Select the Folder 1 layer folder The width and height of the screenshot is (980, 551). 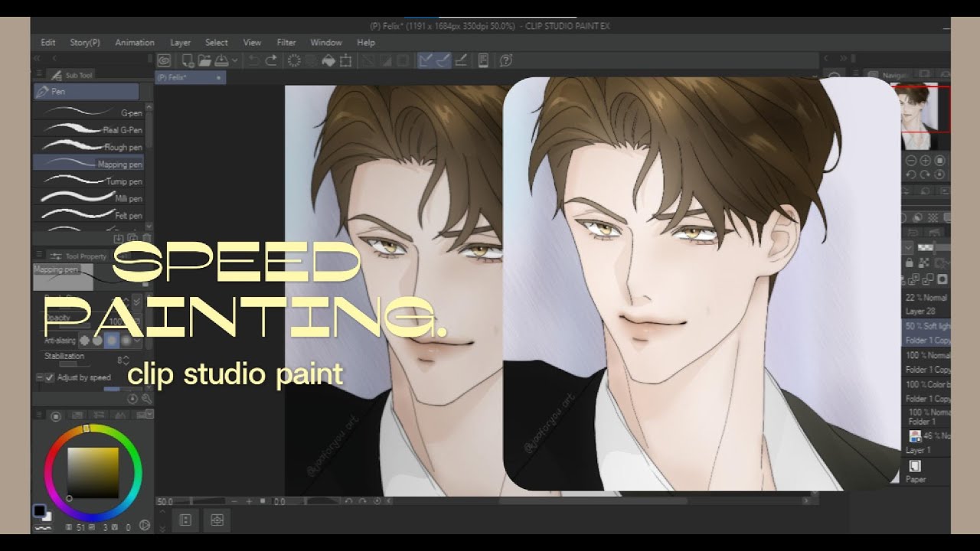[x=926, y=417]
